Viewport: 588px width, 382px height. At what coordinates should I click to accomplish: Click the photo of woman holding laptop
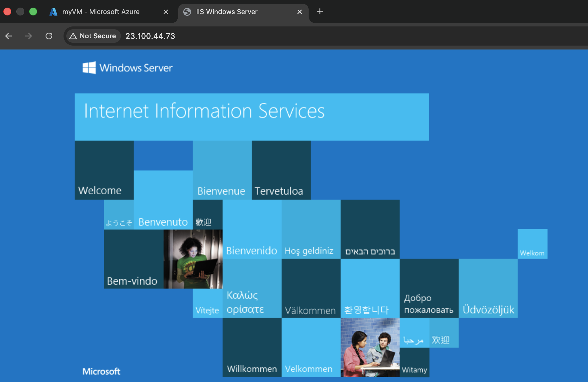point(193,259)
